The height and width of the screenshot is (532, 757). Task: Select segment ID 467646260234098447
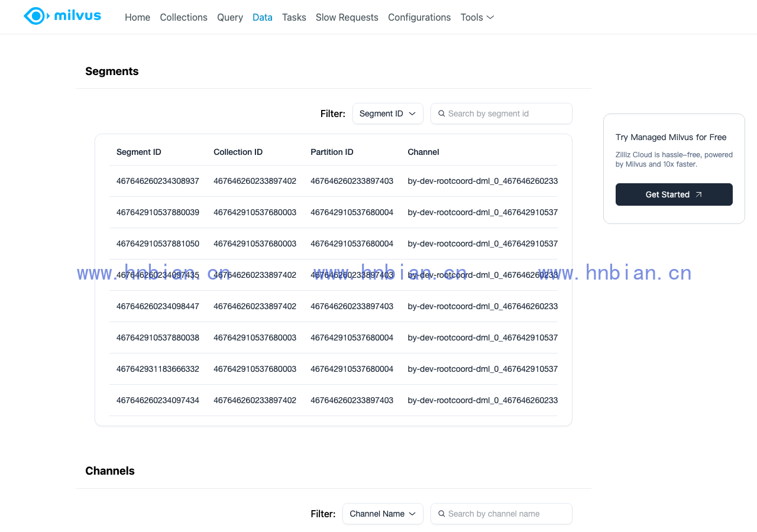point(158,306)
